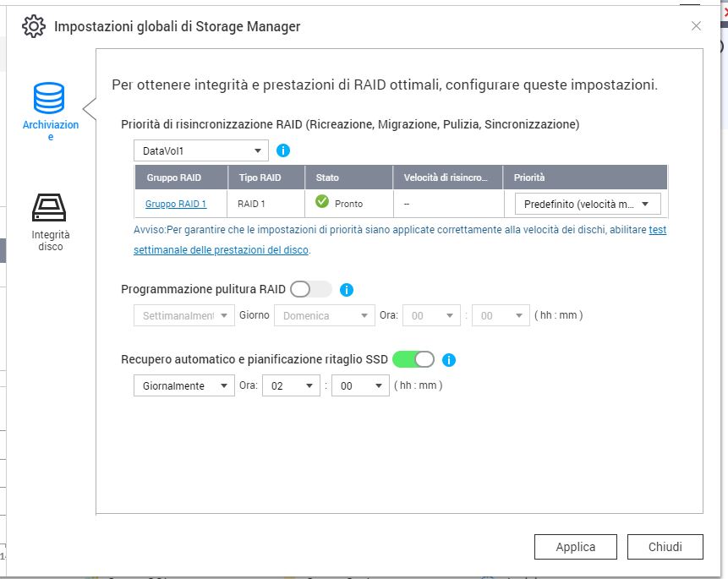
Task: Click info icon beside SSD trim schedule
Action: tap(449, 359)
